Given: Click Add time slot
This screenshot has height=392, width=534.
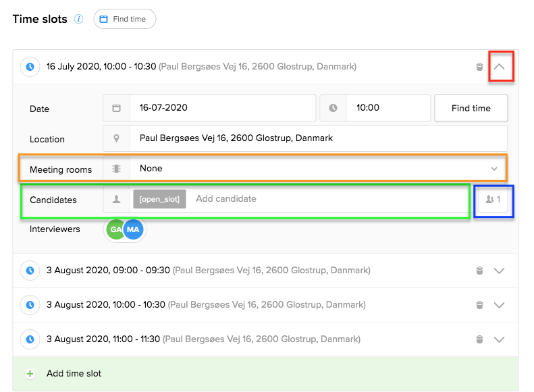Looking at the screenshot, I should coord(74,374).
